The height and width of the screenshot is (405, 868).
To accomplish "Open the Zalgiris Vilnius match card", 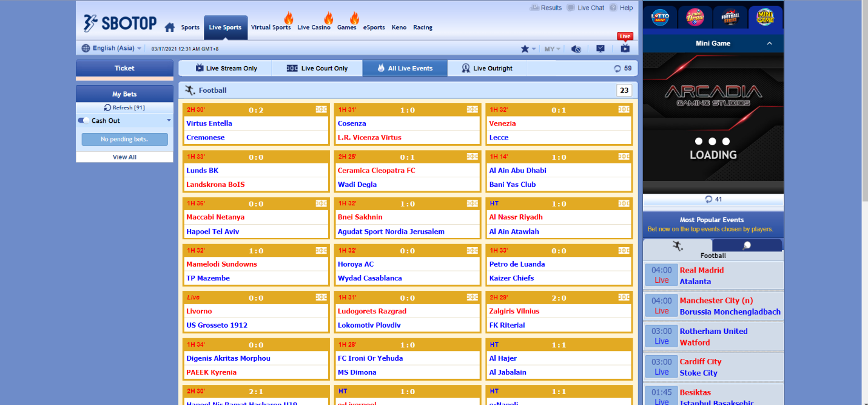I will 559,311.
